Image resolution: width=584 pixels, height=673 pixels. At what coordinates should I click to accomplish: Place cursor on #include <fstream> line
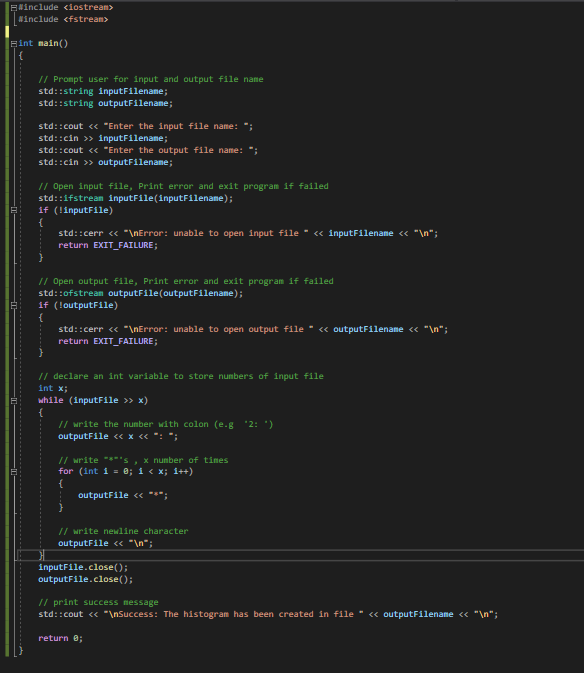click(63, 19)
